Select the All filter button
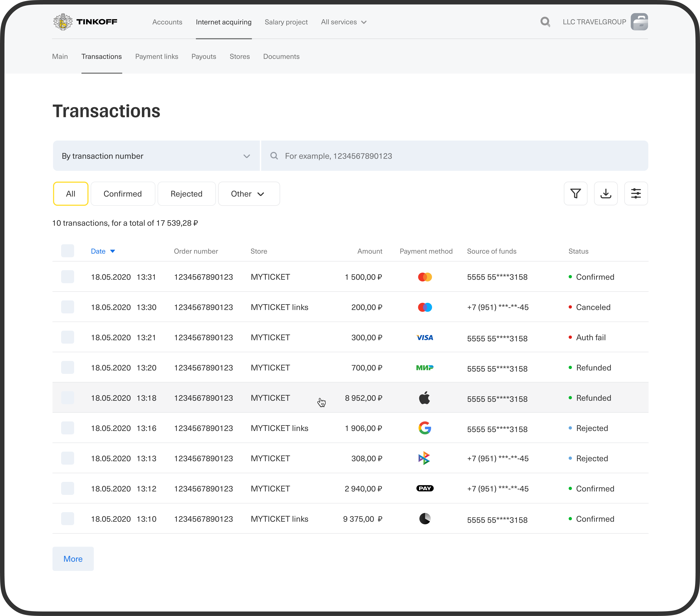Viewport: 700px width, 616px height. pyautogui.click(x=71, y=194)
